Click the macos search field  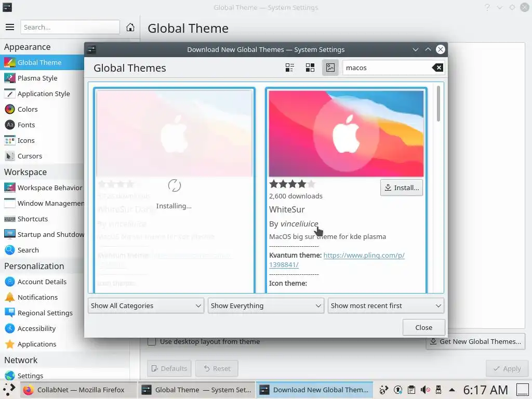[x=387, y=68]
